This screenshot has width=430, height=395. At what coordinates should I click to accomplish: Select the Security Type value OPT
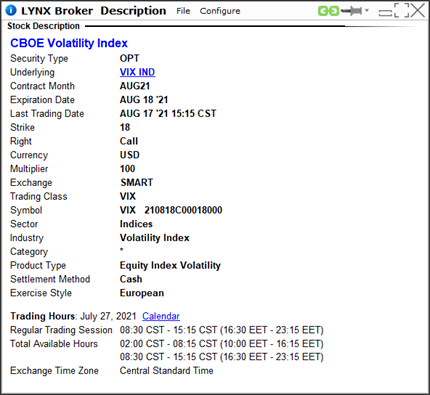click(129, 58)
